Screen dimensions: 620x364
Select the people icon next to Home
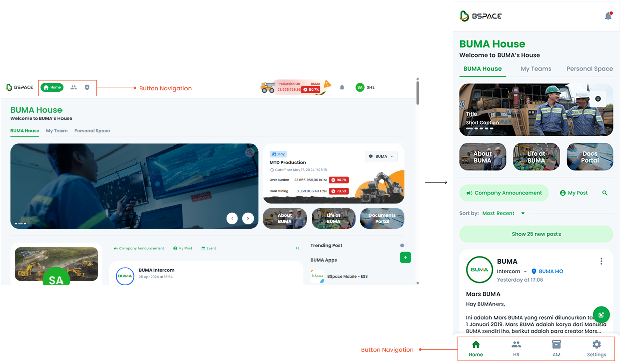point(73,87)
